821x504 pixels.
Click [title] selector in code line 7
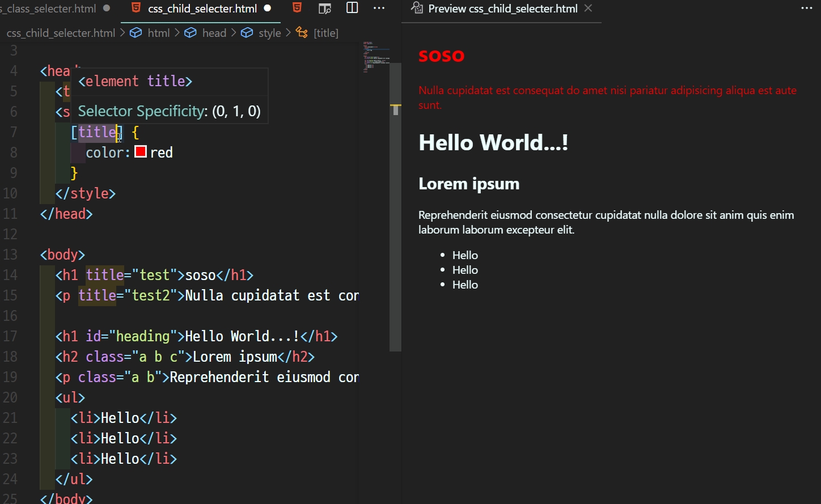[x=97, y=132]
